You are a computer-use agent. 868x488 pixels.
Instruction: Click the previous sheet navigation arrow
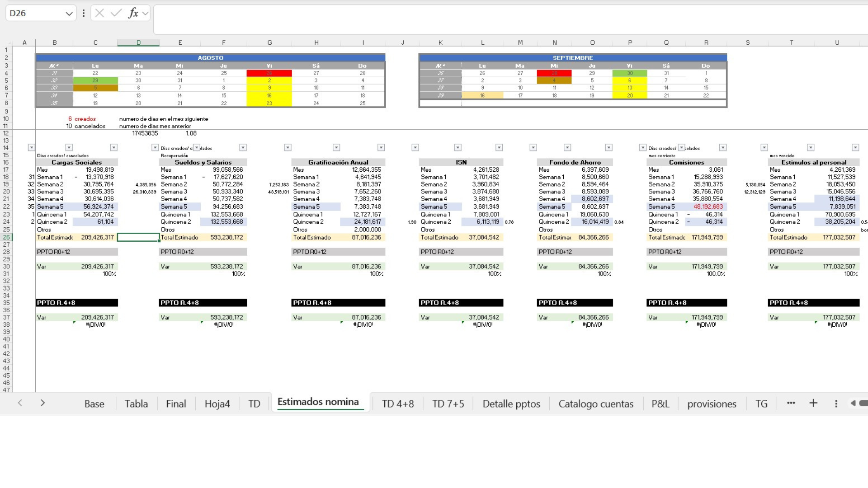point(20,403)
